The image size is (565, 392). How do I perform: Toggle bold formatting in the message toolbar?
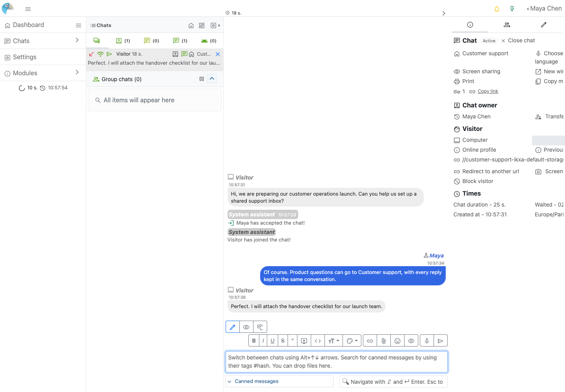point(254,341)
